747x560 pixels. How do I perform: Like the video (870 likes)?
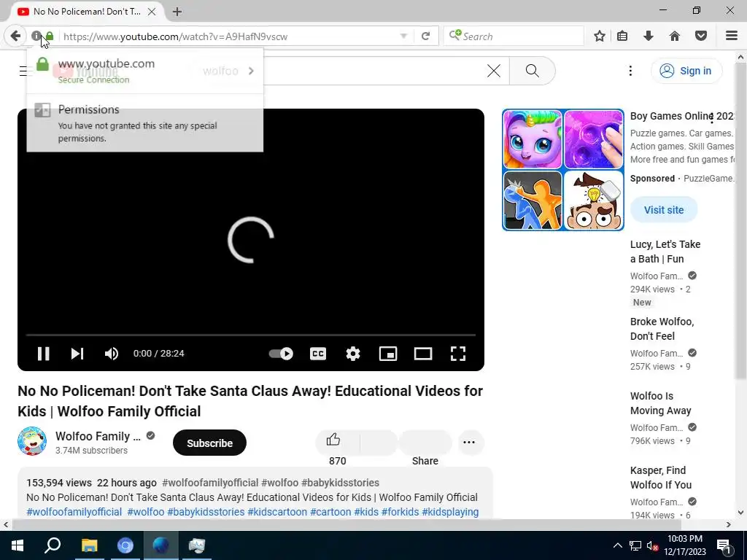point(337,443)
